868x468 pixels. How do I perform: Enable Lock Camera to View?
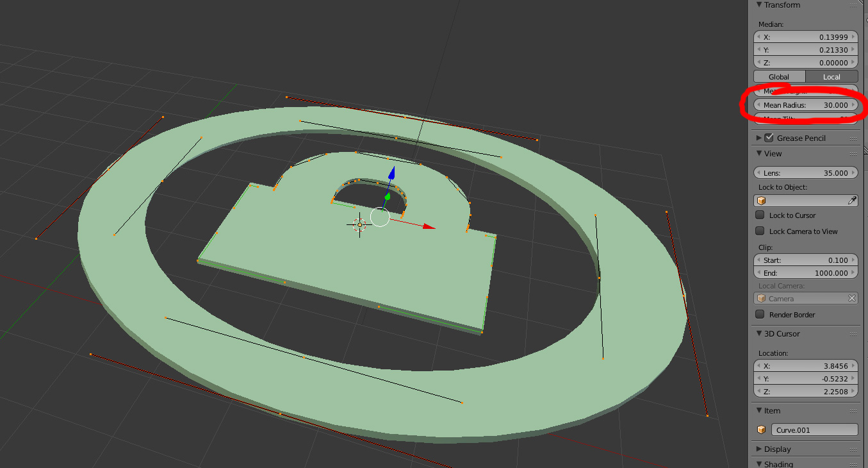760,231
